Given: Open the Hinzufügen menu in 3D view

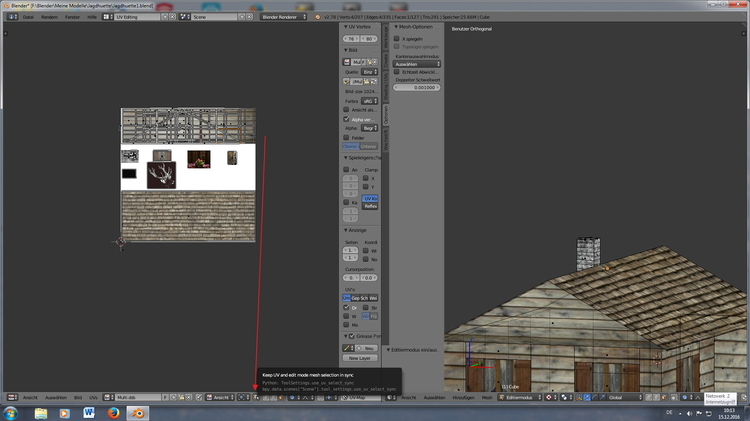Looking at the screenshot, I should (463, 398).
